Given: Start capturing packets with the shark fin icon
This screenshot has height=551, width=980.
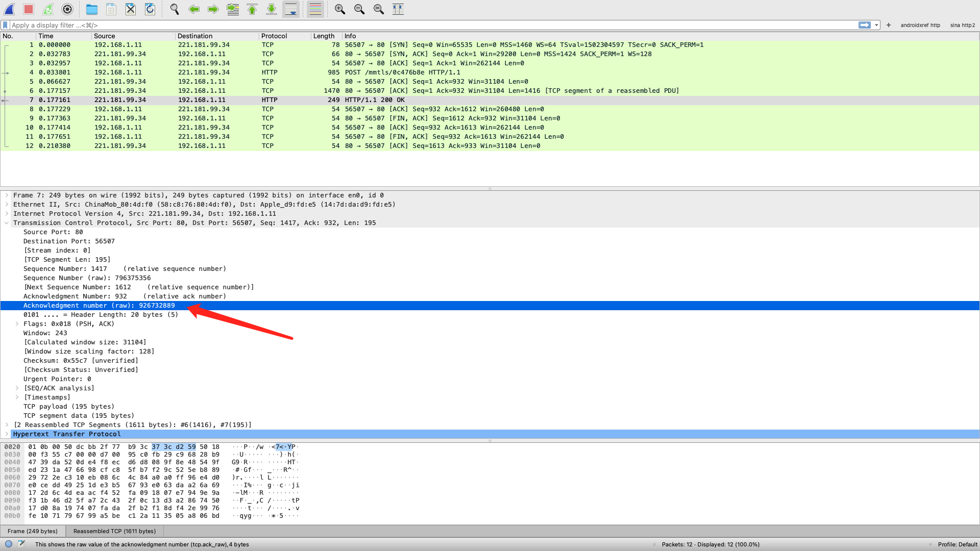Looking at the screenshot, I should (9, 9).
